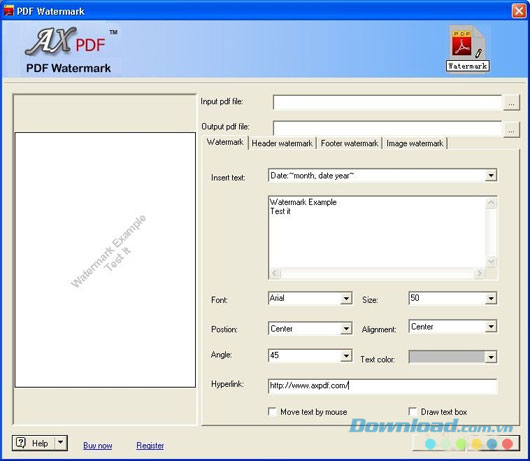The width and height of the screenshot is (530, 461).
Task: Enable Move text by mouse checkbox
Action: 272,412
